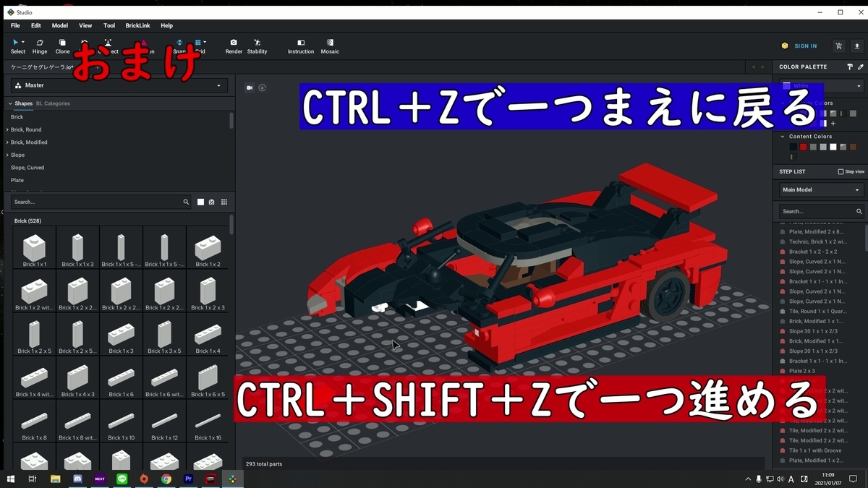Click the step list search magnifier

pyautogui.click(x=859, y=212)
